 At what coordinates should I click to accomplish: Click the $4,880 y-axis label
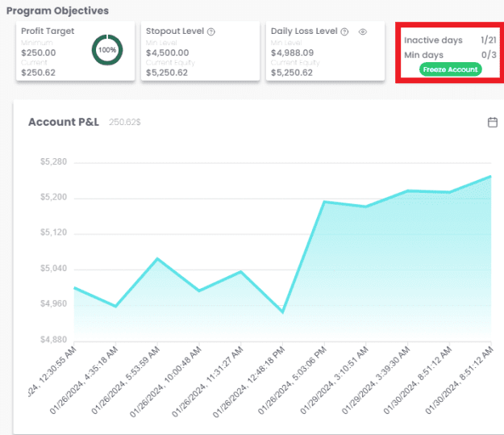(x=53, y=340)
